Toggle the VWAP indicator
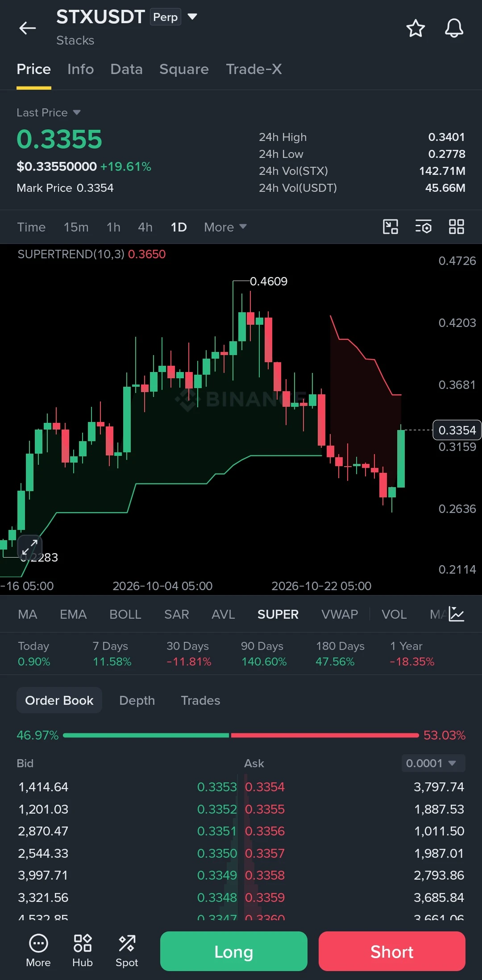Image resolution: width=482 pixels, height=980 pixels. 340,614
